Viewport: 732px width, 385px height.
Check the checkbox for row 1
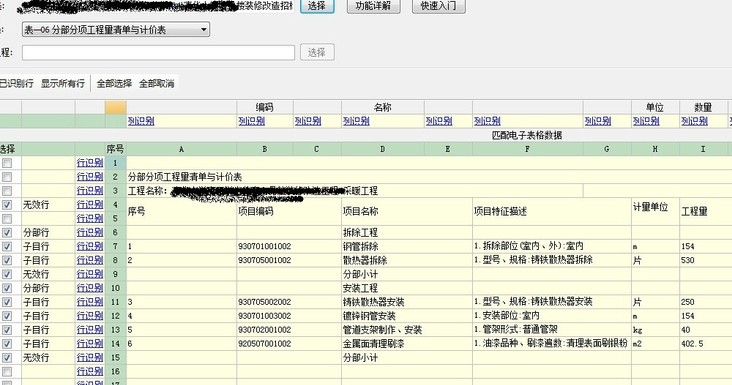[x=7, y=163]
